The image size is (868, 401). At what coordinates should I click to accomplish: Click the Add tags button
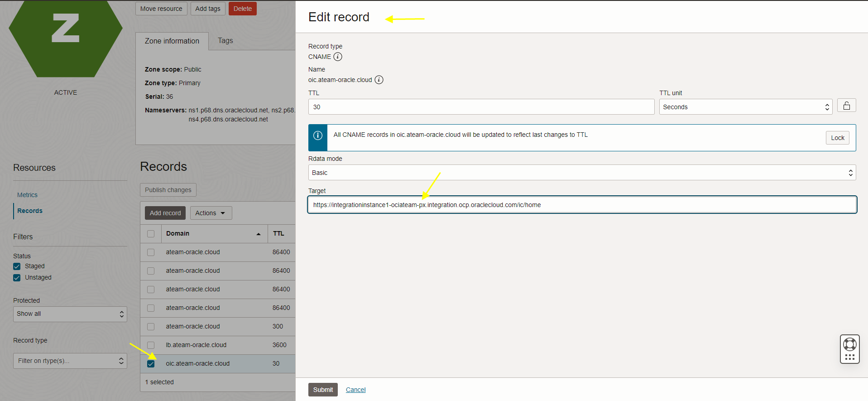208,9
